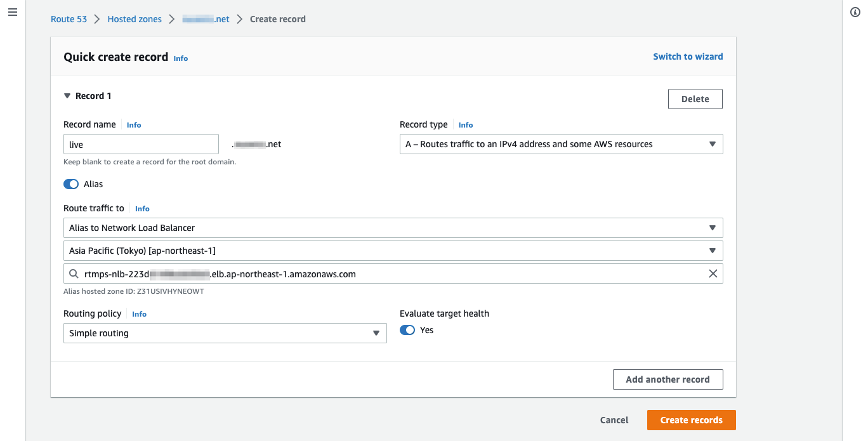Image resolution: width=868 pixels, height=441 pixels.
Task: Open the Alias to Network Load Balancer dropdown
Action: tap(393, 228)
